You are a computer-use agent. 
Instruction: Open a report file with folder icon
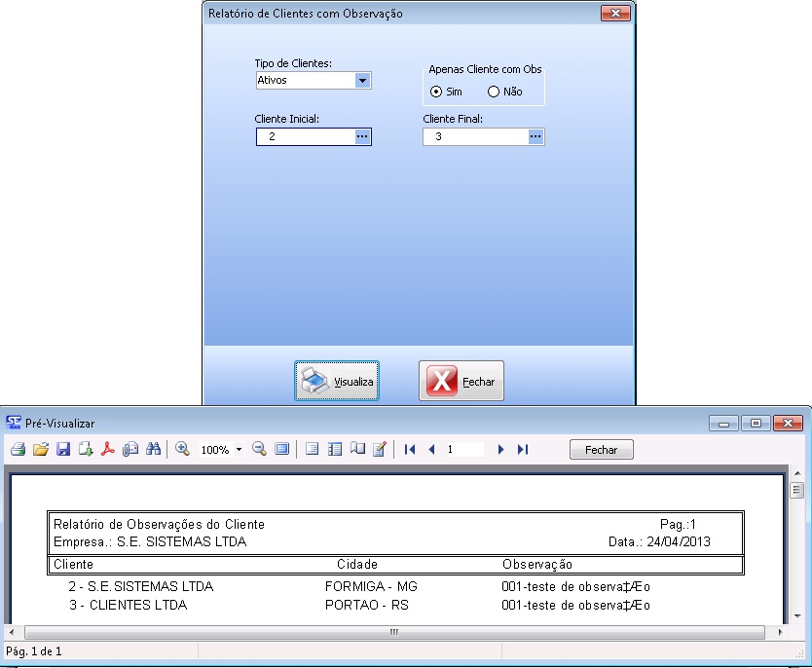41,450
